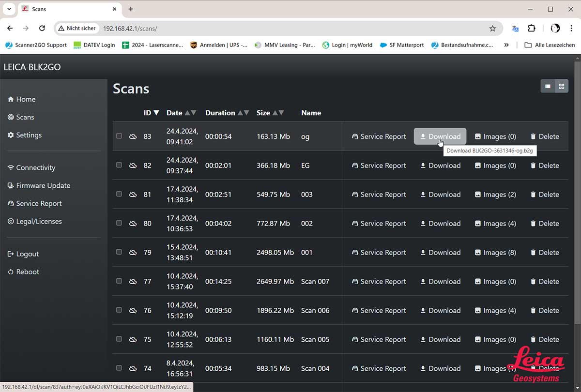Open Chrome three-dot menu

[570, 29]
